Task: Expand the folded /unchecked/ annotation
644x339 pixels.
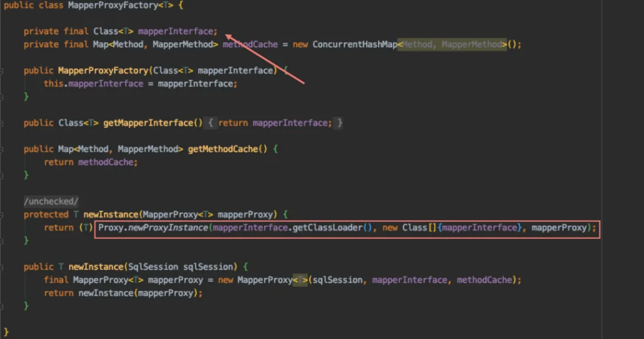Action: 51,201
